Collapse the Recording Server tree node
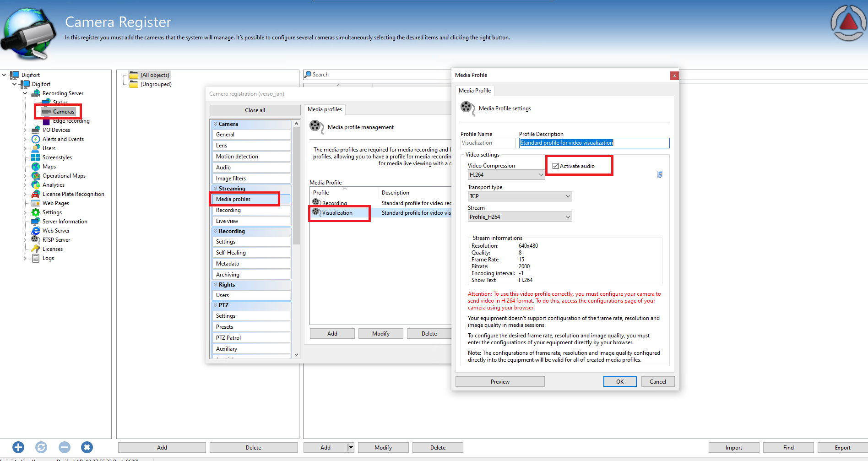868x461 pixels. 25,93
